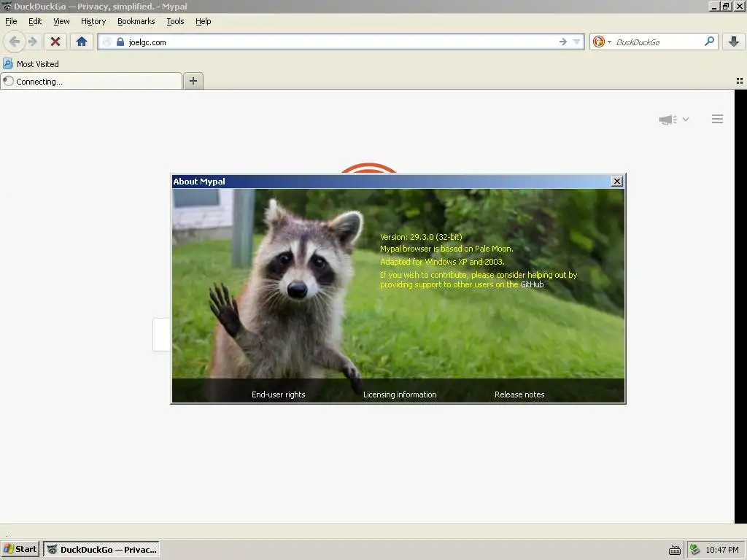This screenshot has height=560, width=747.
Task: Click the megaphone icon on DuckDuckGo page
Action: click(x=667, y=120)
